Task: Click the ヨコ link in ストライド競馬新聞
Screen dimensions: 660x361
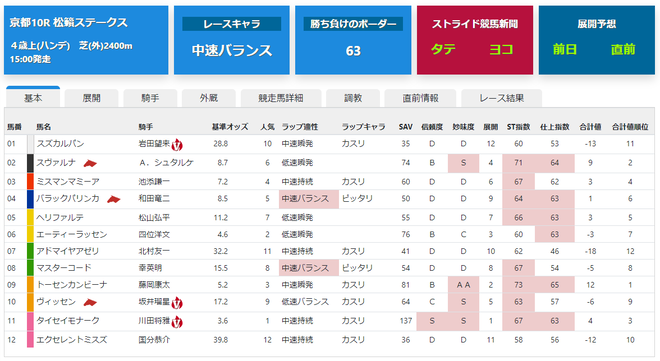Action: [501, 50]
